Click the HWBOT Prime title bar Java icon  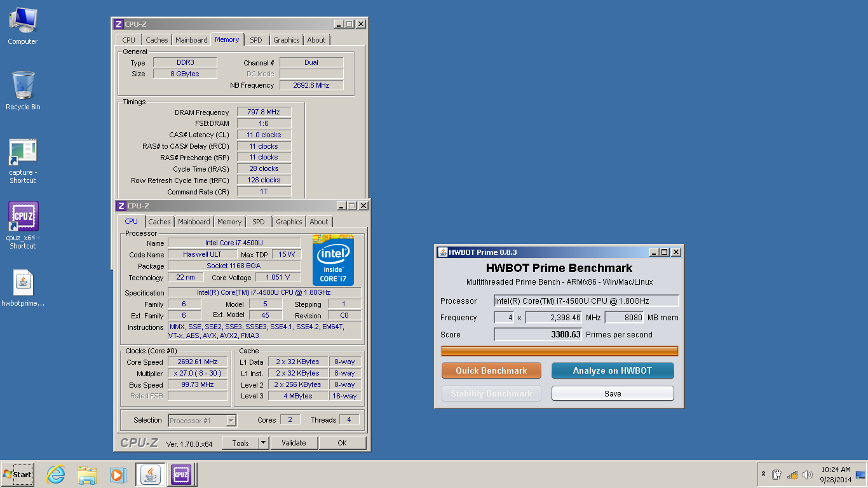tap(442, 252)
